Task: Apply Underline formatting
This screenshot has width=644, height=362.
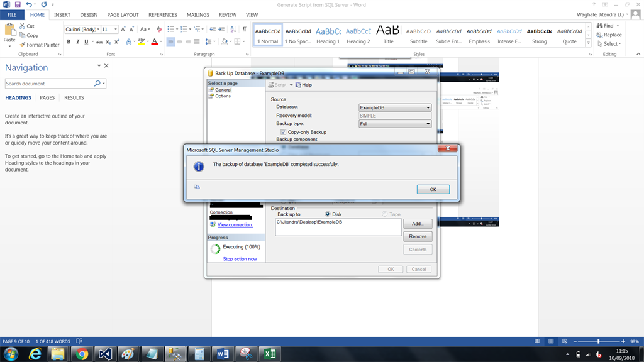Action: 86,42
